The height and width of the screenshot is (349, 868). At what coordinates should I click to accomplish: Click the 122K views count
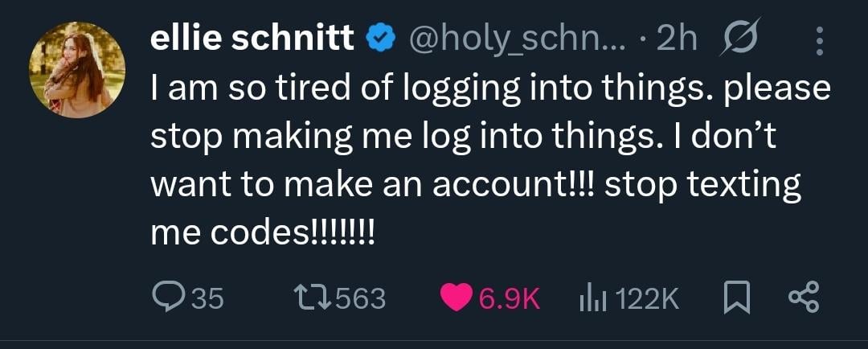pos(647,299)
